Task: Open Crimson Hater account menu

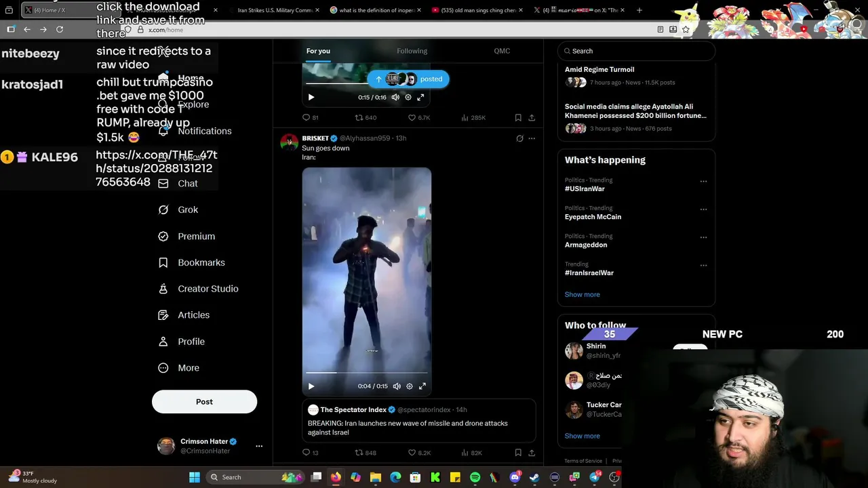Action: tap(259, 446)
